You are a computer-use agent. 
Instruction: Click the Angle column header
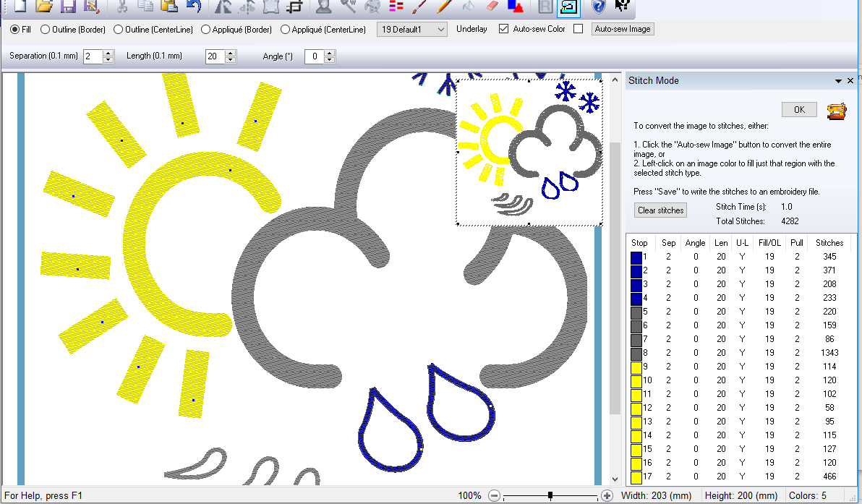[695, 242]
